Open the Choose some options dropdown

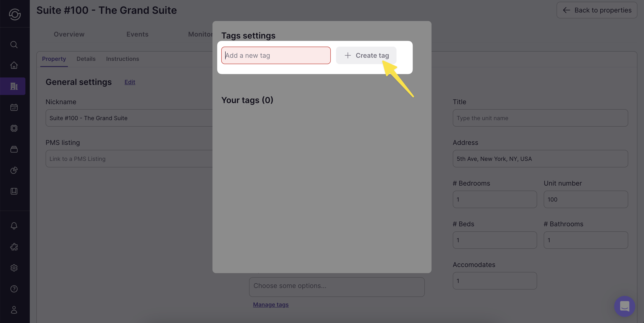click(x=336, y=287)
